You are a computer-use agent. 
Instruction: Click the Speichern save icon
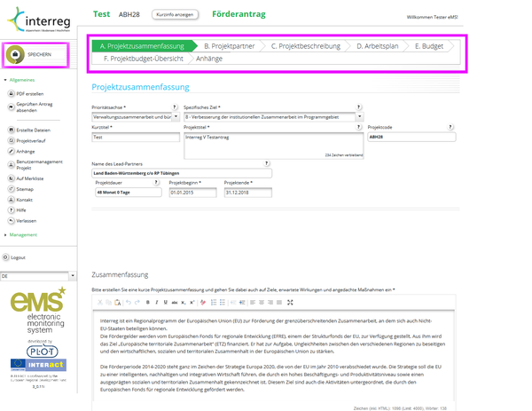15,54
